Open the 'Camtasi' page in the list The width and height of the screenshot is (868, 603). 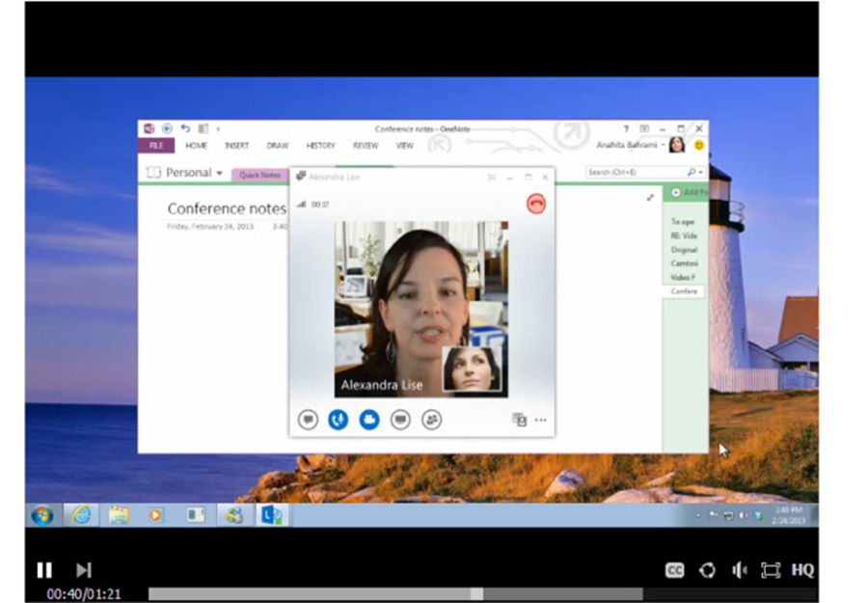click(683, 263)
